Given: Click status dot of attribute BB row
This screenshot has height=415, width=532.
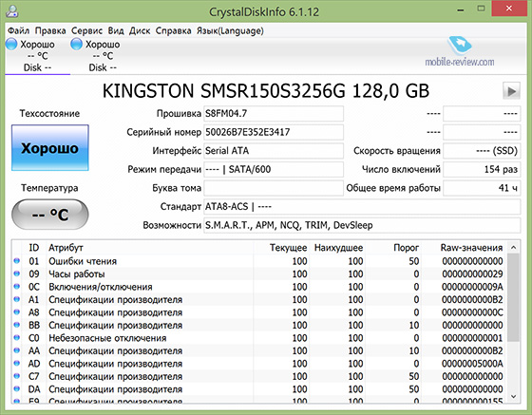Looking at the screenshot, I should [x=17, y=325].
